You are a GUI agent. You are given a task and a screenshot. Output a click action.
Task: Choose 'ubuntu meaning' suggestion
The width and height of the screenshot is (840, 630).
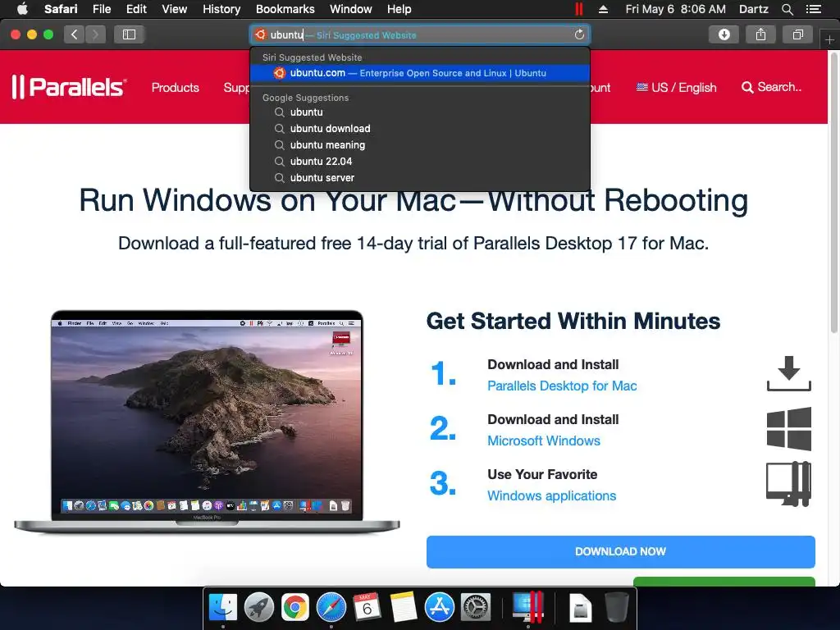click(420, 144)
